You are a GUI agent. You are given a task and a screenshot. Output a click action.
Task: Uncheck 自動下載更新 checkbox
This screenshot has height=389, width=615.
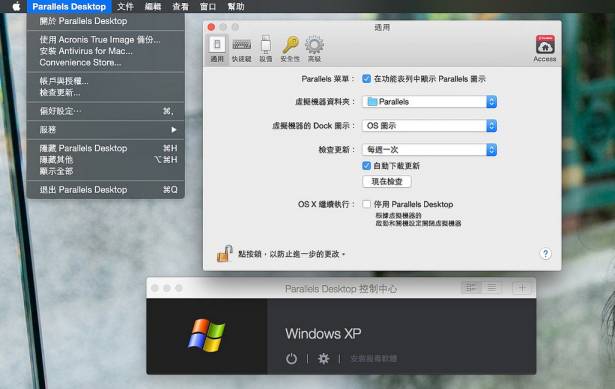coord(366,165)
